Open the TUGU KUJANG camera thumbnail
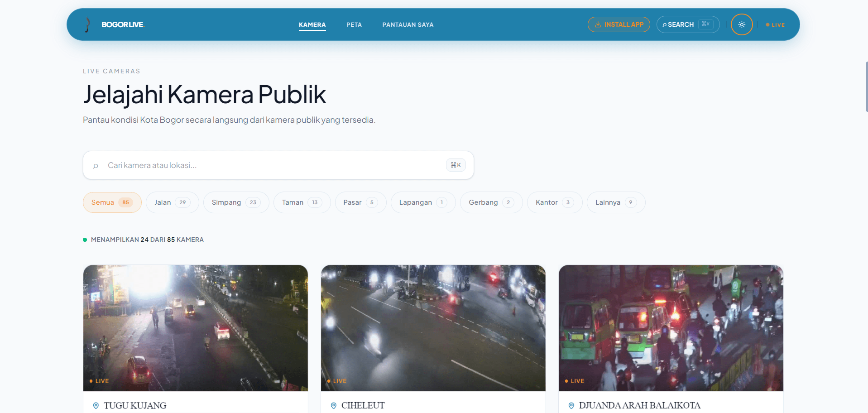868x413 pixels. [196, 328]
